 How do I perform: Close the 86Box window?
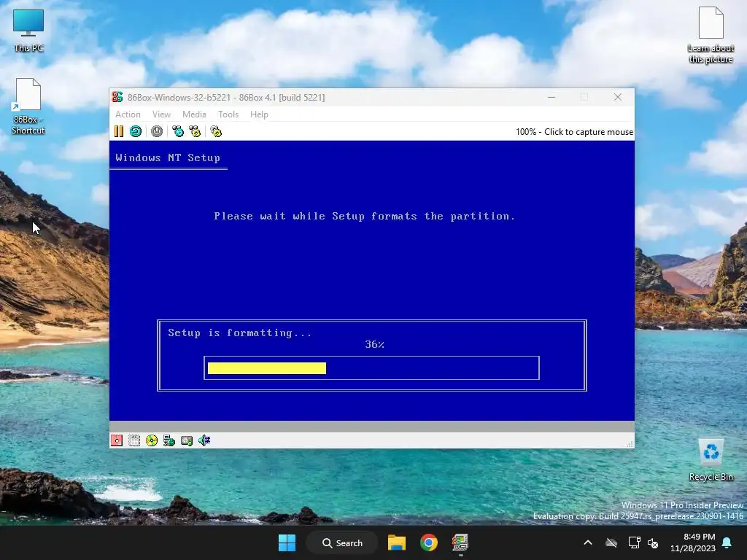tap(618, 97)
